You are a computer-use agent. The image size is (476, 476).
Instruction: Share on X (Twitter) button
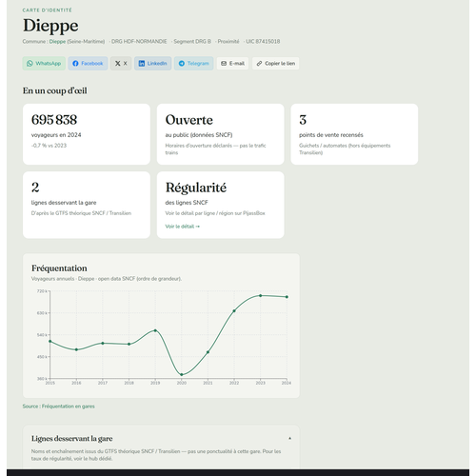(121, 64)
